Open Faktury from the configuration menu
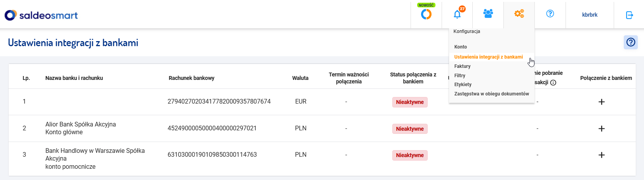Image resolution: width=644 pixels, height=180 pixels. [x=462, y=66]
